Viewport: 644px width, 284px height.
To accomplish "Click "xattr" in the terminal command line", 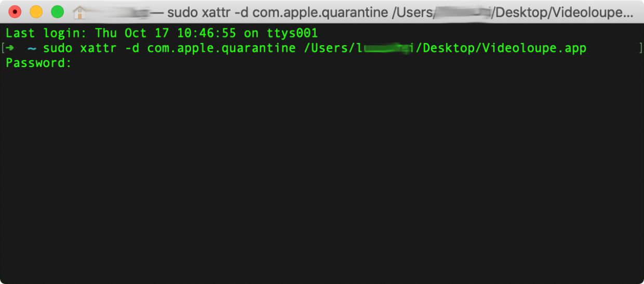I will click(99, 48).
